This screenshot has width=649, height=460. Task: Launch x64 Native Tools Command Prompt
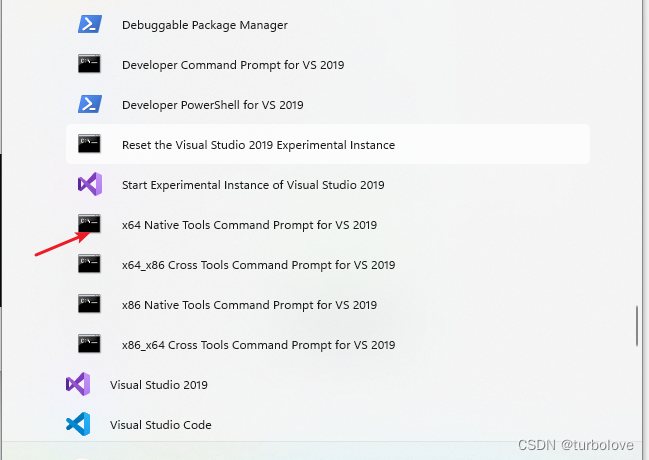tap(328, 224)
